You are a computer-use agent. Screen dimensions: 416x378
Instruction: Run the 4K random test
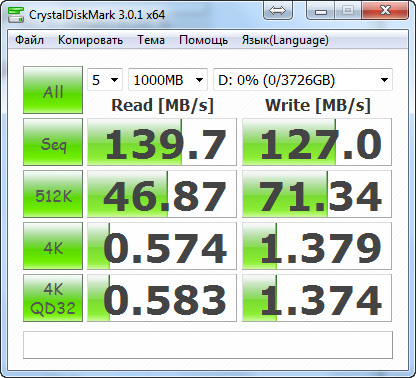(53, 246)
